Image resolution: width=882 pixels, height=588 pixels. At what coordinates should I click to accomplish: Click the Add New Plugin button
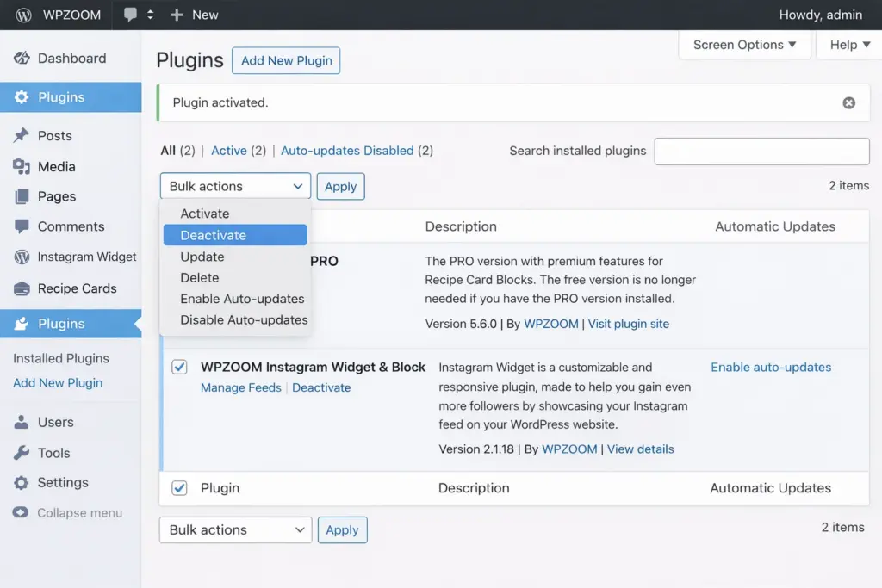[287, 61]
